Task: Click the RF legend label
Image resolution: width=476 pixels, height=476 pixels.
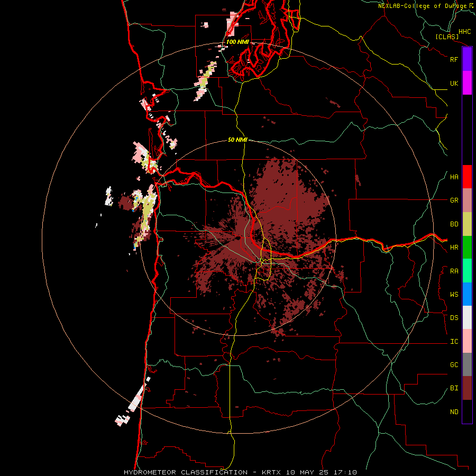Action: pyautogui.click(x=454, y=59)
